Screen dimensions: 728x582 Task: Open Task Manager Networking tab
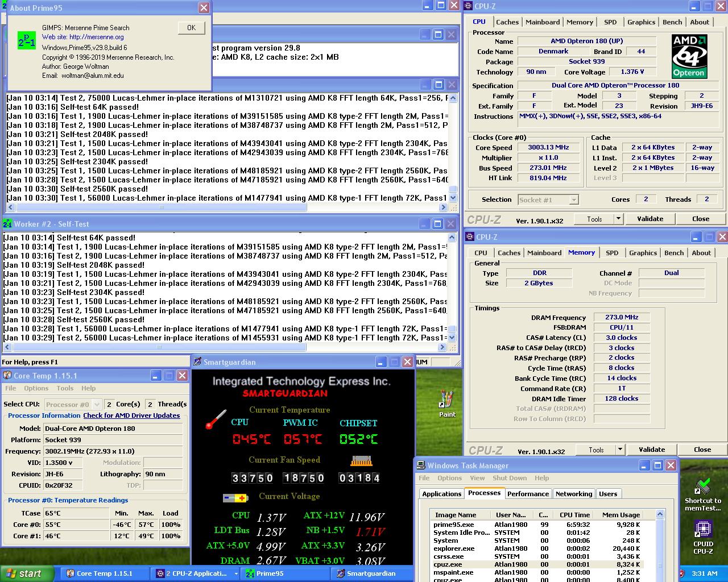[x=574, y=494]
